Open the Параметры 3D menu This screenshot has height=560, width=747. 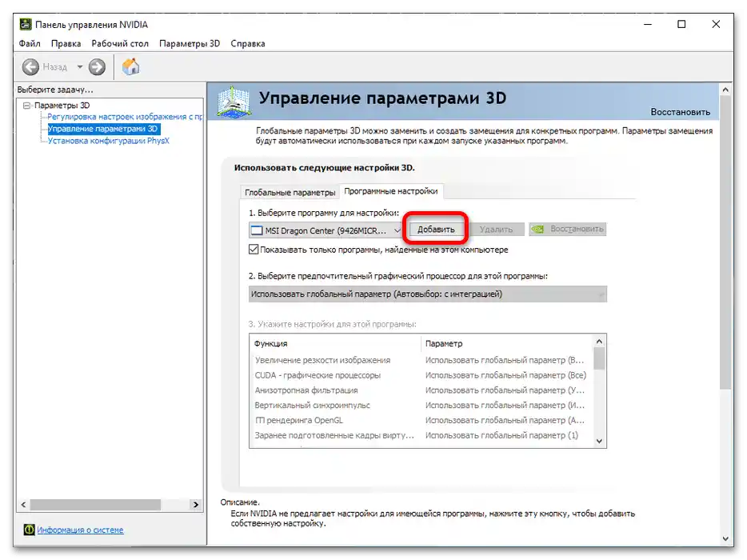tap(190, 43)
